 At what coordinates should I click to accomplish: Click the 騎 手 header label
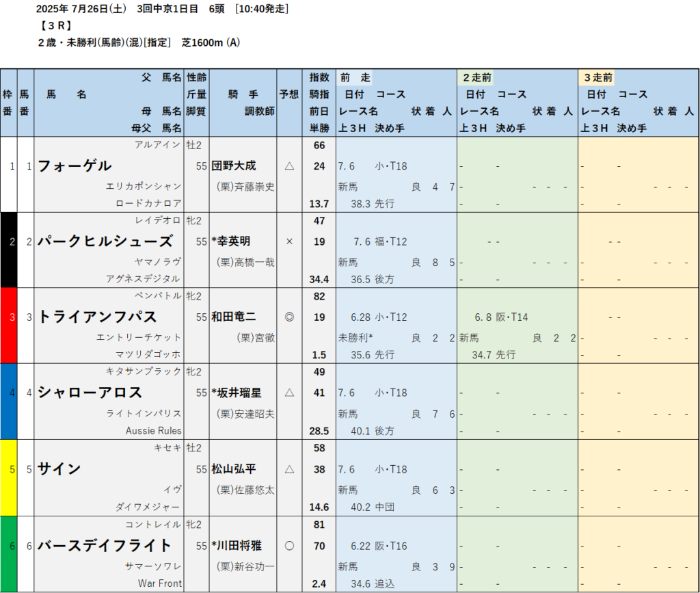(x=243, y=94)
